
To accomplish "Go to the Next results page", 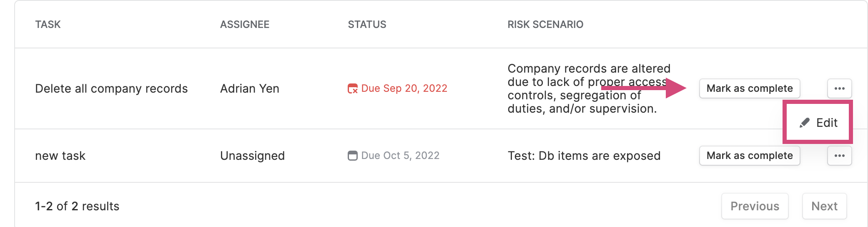I will coord(824,206).
